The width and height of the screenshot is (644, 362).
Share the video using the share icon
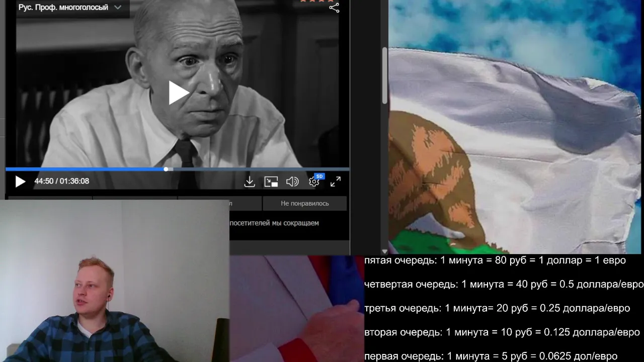coord(334,8)
